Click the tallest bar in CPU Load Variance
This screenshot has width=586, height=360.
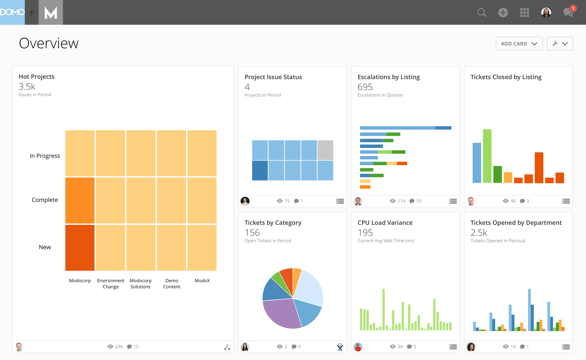coord(383,310)
